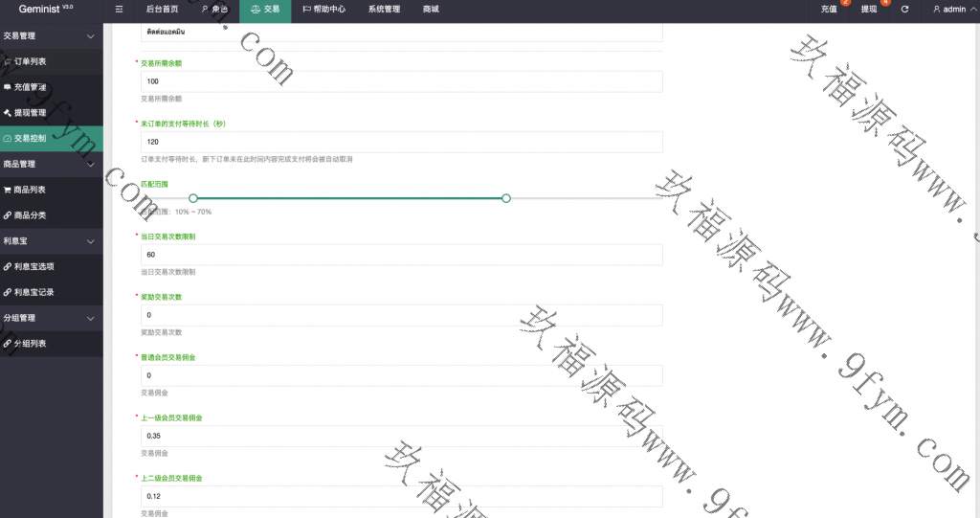Click the right handle of 匹配范围 slider
This screenshot has height=518, width=980.
(506, 198)
